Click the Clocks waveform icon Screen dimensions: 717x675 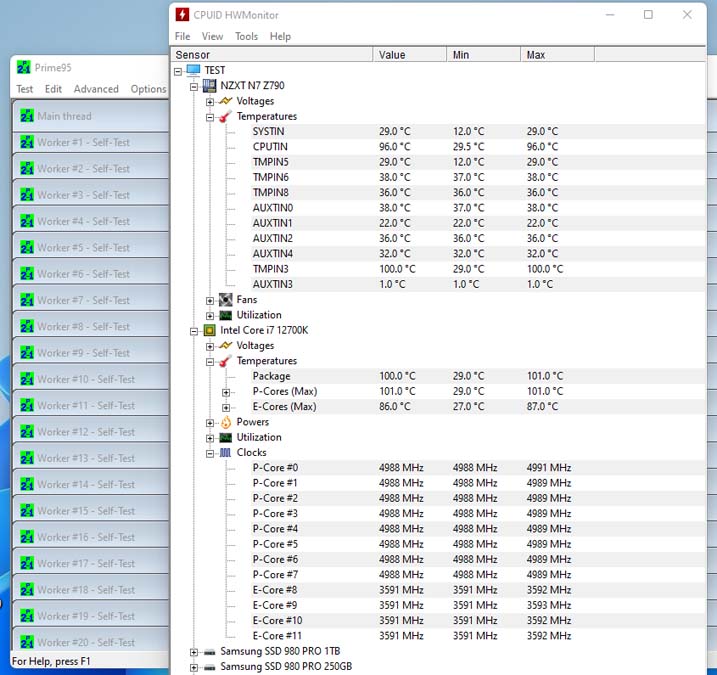point(225,453)
